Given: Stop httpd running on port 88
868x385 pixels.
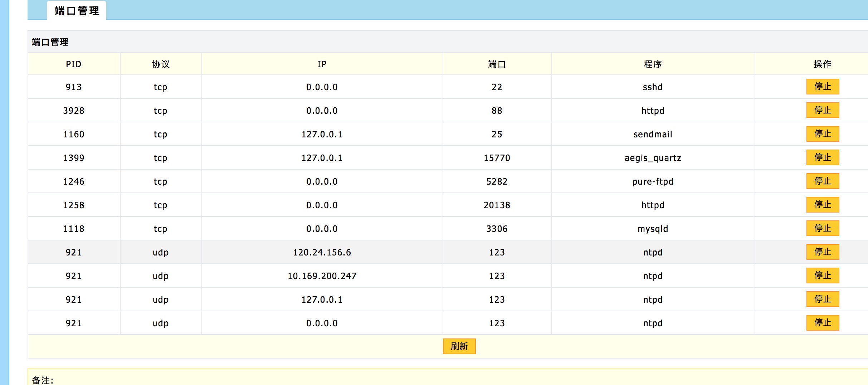Looking at the screenshot, I should point(823,110).
